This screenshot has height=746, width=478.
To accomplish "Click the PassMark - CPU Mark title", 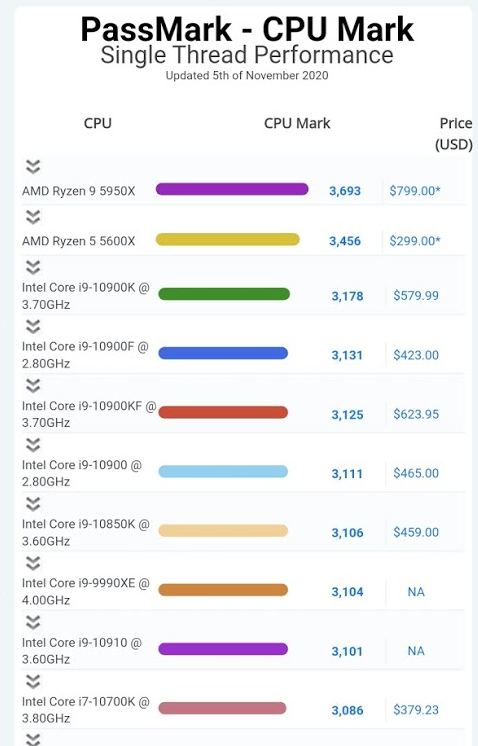I will 247,29.
